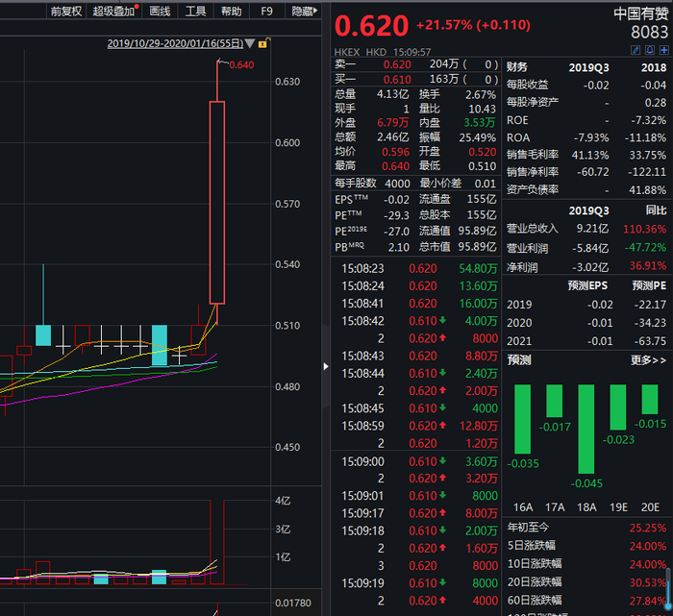Click the 净利润 -3.02亿 value
The height and width of the screenshot is (616, 673).
pos(590,267)
